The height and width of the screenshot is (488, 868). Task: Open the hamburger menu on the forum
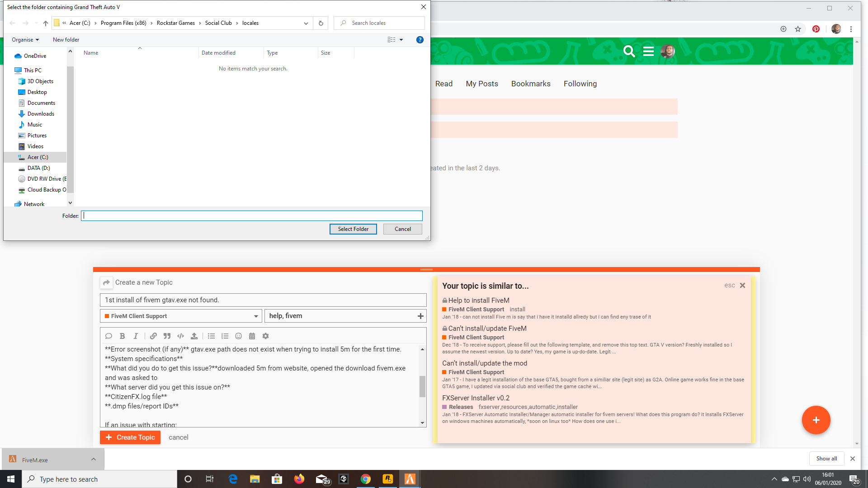click(648, 52)
